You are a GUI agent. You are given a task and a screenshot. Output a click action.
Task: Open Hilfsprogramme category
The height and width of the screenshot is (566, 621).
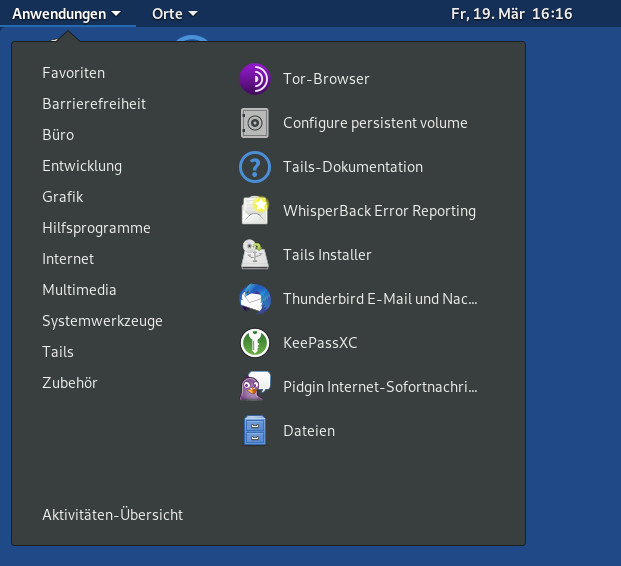[96, 228]
